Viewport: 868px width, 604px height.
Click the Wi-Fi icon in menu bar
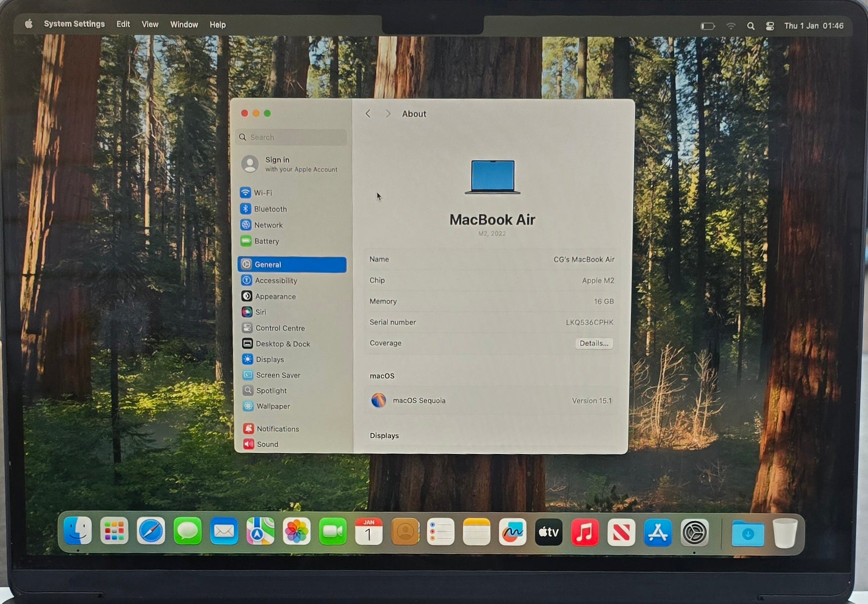[731, 26]
